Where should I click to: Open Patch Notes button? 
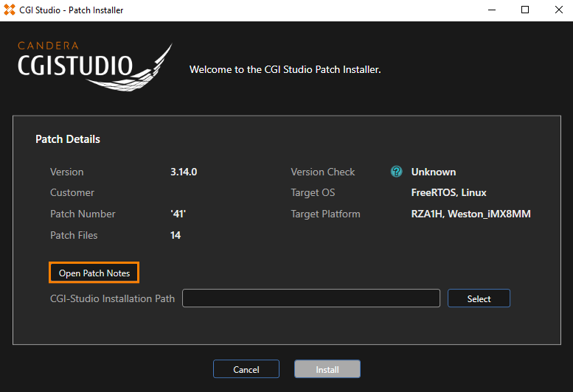tap(94, 273)
